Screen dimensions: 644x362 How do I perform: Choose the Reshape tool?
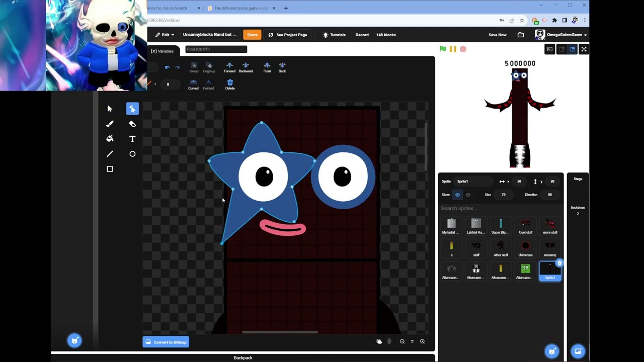tap(132, 109)
